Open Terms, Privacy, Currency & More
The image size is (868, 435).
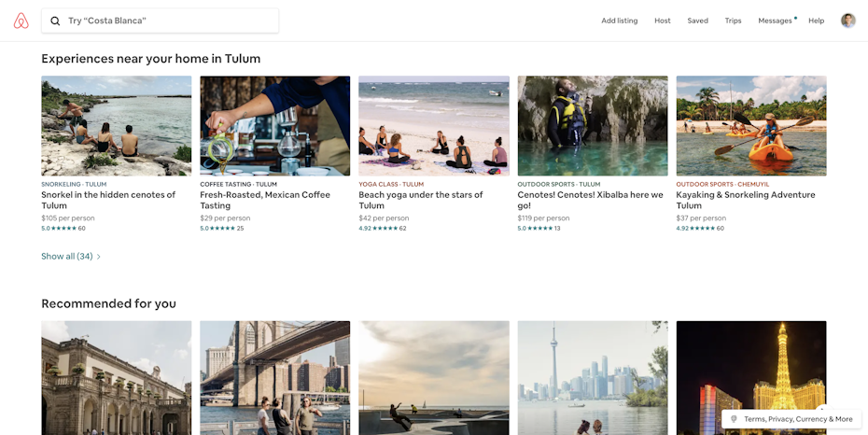point(797,419)
